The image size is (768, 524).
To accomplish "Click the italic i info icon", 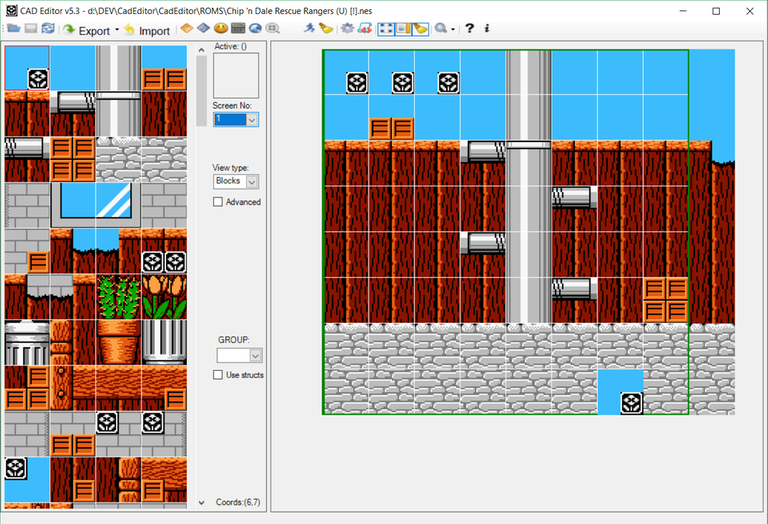I will point(486,30).
